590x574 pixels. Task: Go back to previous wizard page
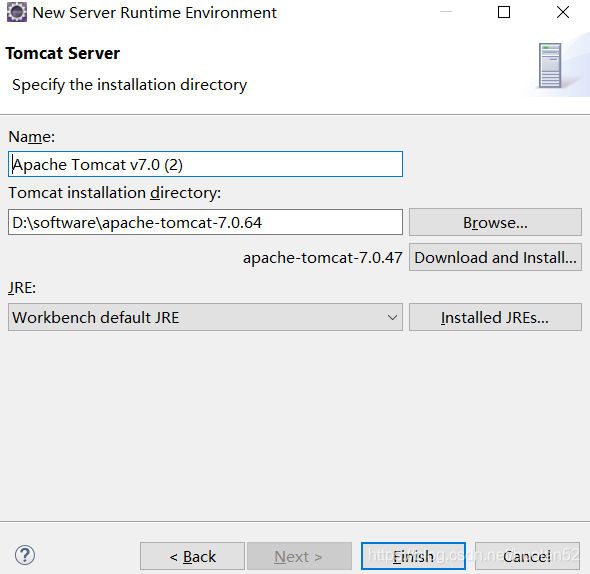193,556
